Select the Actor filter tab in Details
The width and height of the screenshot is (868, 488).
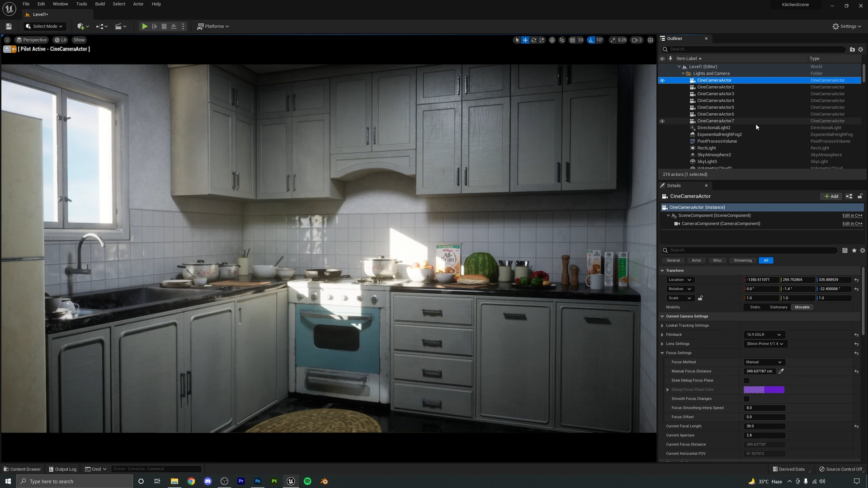(697, 261)
